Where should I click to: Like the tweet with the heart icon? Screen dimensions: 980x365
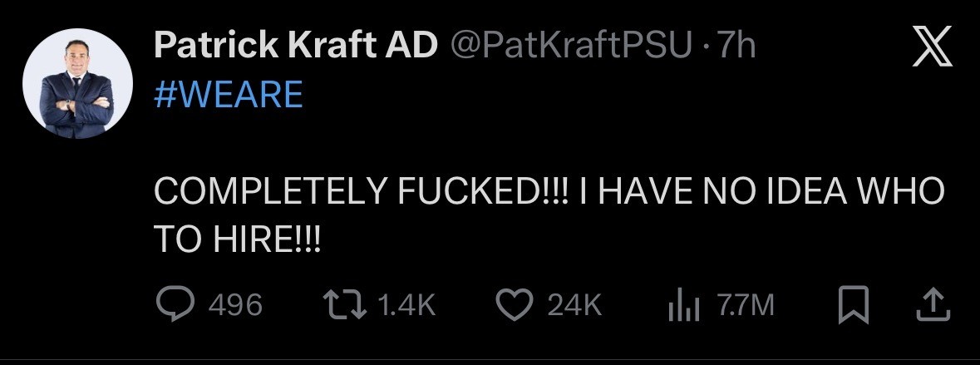[513, 305]
